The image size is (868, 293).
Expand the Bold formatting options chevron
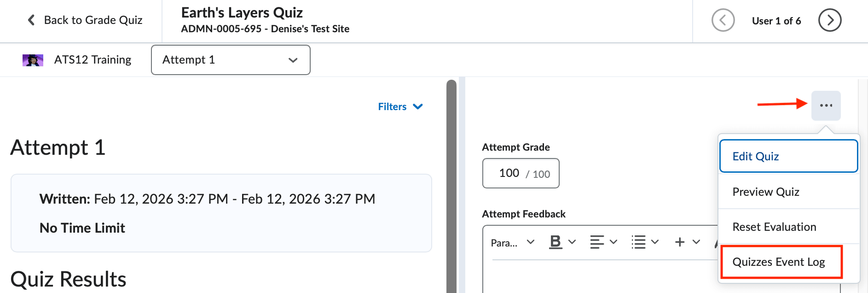(572, 241)
